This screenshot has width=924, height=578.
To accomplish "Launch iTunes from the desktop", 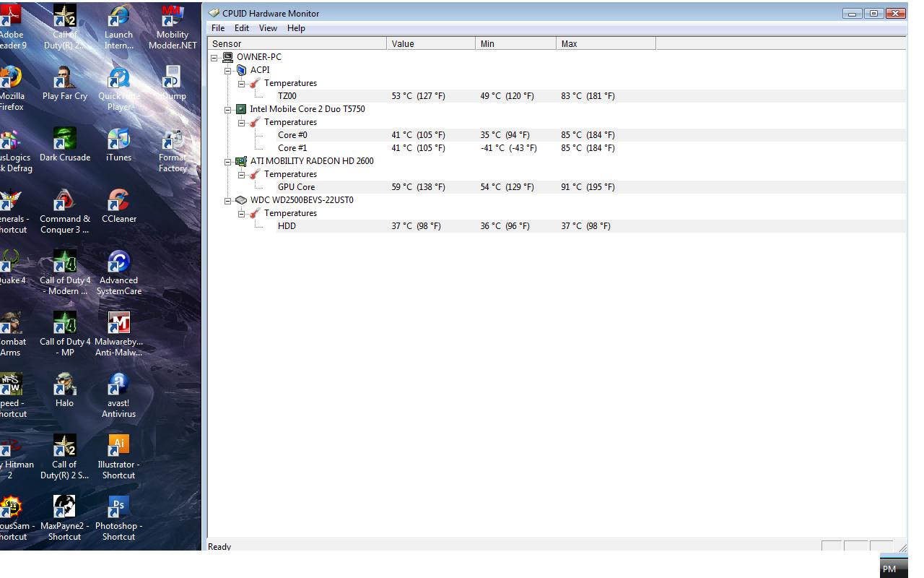I will coord(118,145).
